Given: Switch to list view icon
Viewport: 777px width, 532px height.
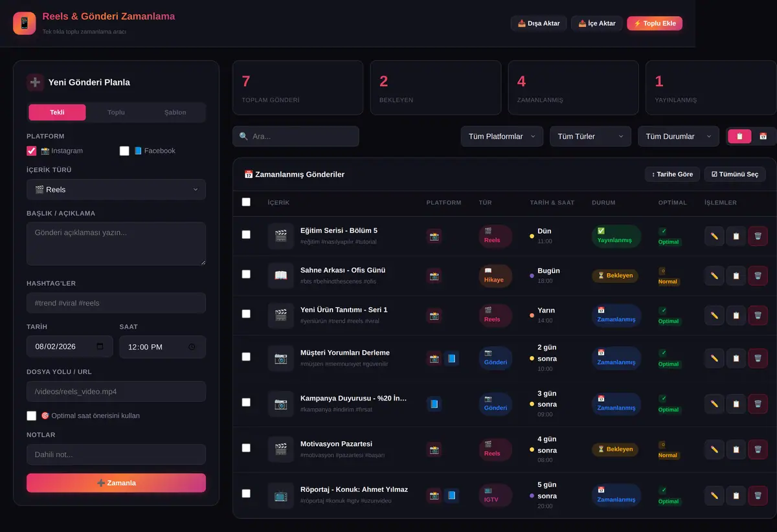Looking at the screenshot, I should [x=740, y=137].
